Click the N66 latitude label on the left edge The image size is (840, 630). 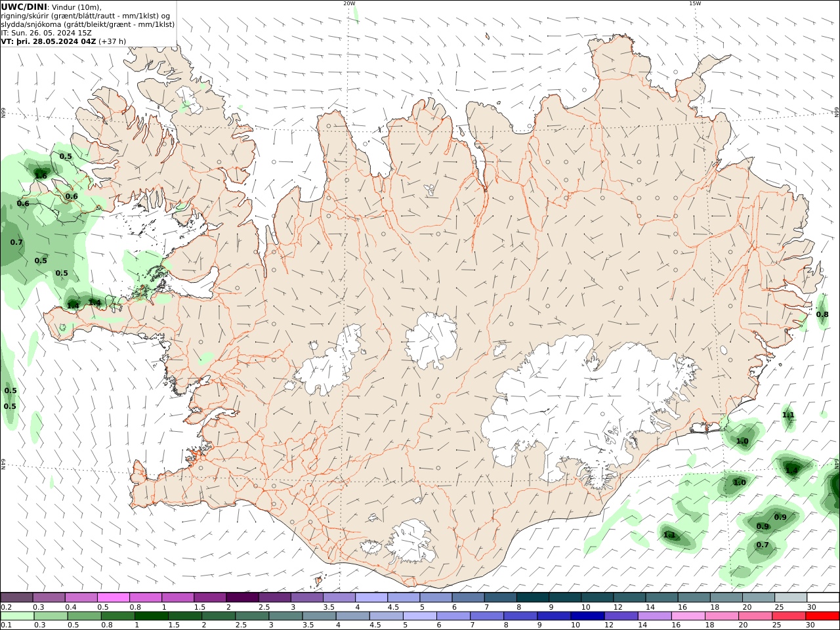tap(3, 114)
